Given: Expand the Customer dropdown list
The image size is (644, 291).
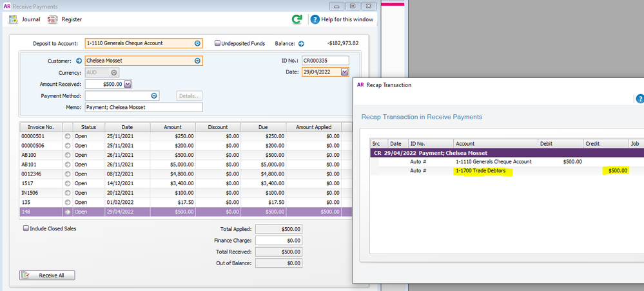Looking at the screenshot, I should click(x=197, y=61).
